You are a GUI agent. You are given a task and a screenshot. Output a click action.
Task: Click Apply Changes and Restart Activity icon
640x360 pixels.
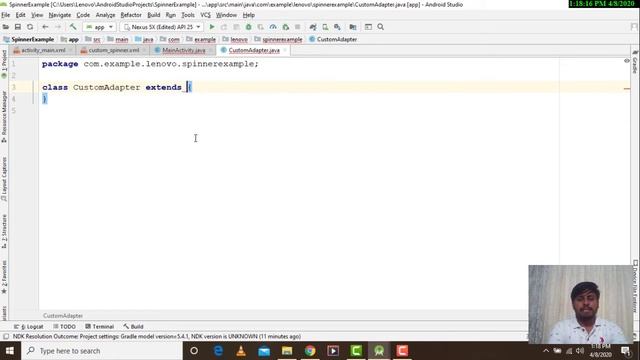(224, 27)
